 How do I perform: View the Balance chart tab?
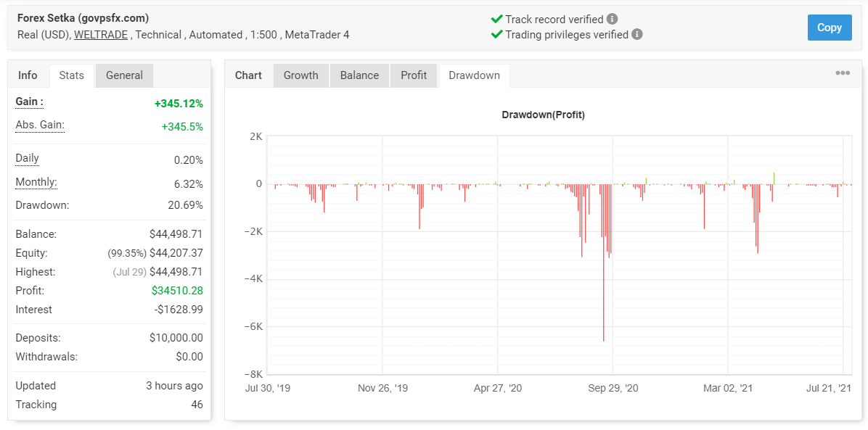tap(360, 76)
